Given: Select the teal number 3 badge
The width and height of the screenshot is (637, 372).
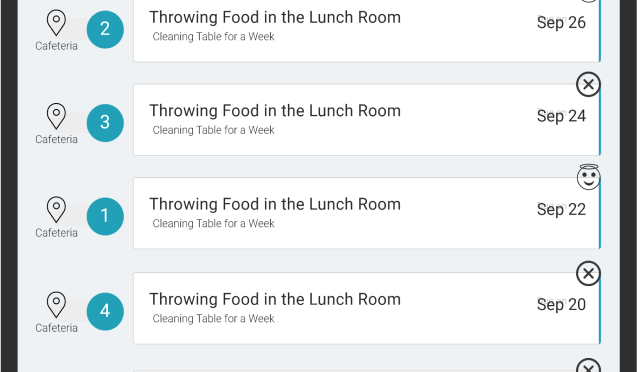Looking at the screenshot, I should 105,123.
